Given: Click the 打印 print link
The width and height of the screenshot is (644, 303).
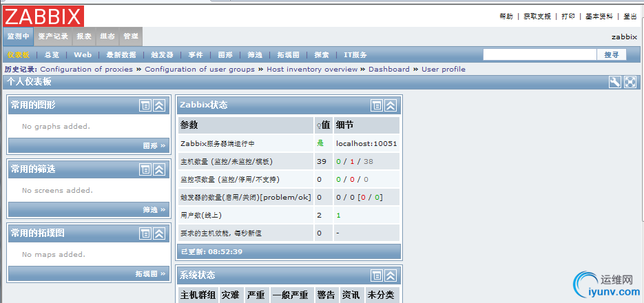Looking at the screenshot, I should pos(568,17).
